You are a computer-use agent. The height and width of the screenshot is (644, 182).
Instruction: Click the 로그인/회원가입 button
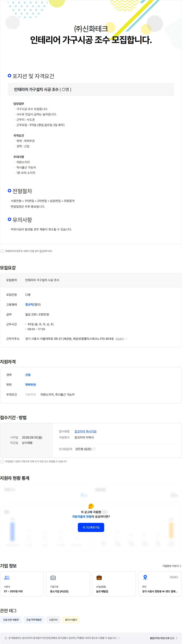[91, 527]
